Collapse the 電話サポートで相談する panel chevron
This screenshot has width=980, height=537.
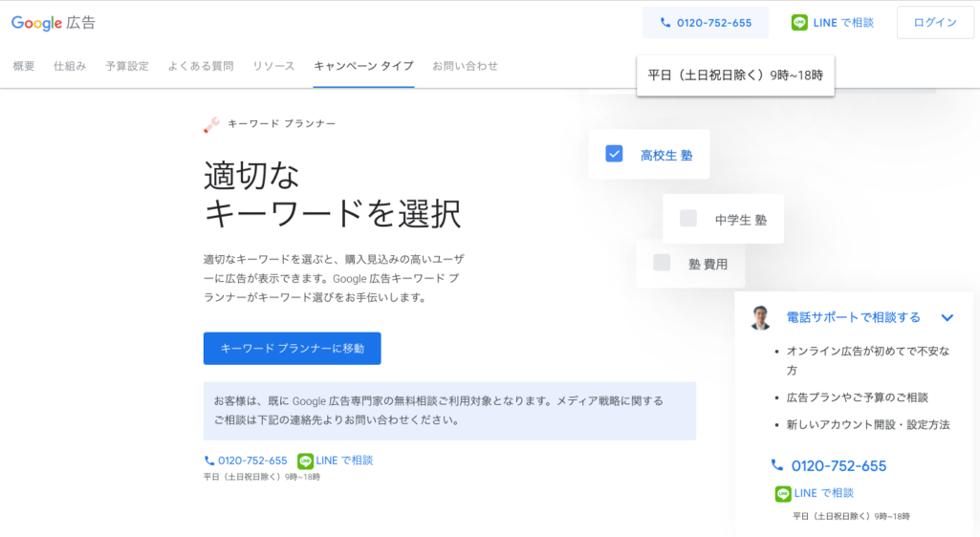click(947, 317)
